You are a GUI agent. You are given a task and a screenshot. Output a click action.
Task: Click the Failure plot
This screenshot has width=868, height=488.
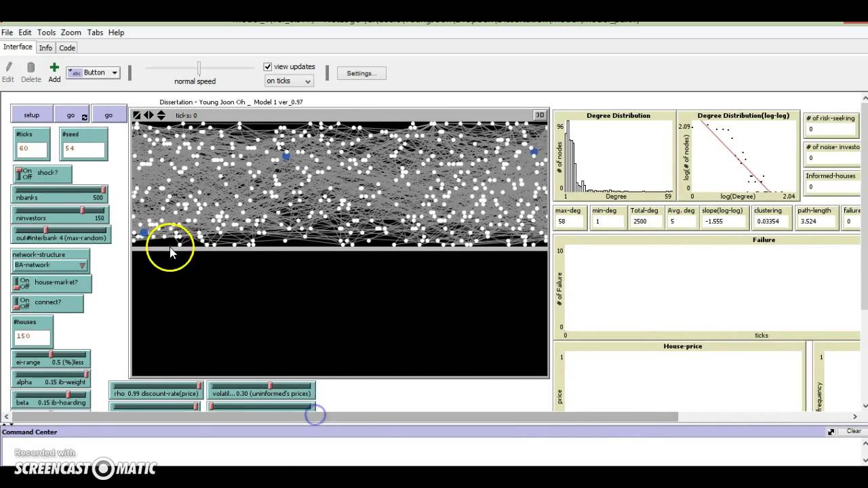click(x=707, y=287)
